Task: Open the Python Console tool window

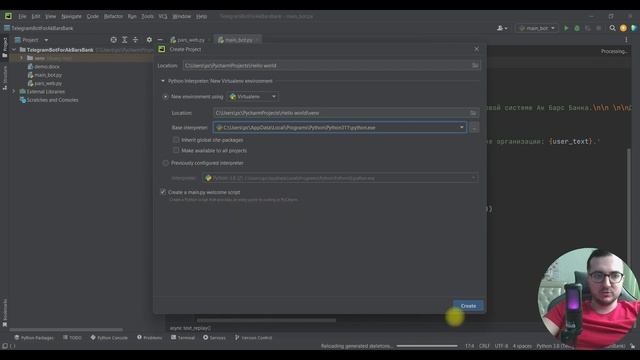Action: click(109, 338)
